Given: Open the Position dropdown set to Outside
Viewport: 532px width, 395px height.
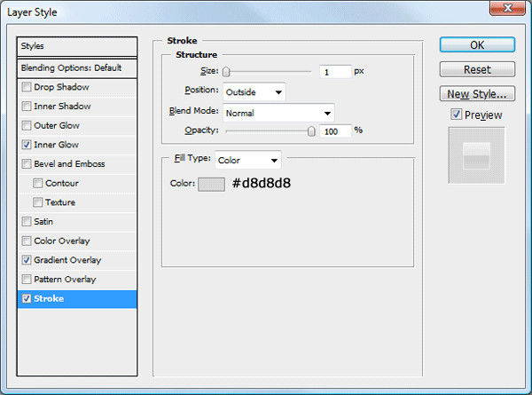Looking at the screenshot, I should click(254, 92).
